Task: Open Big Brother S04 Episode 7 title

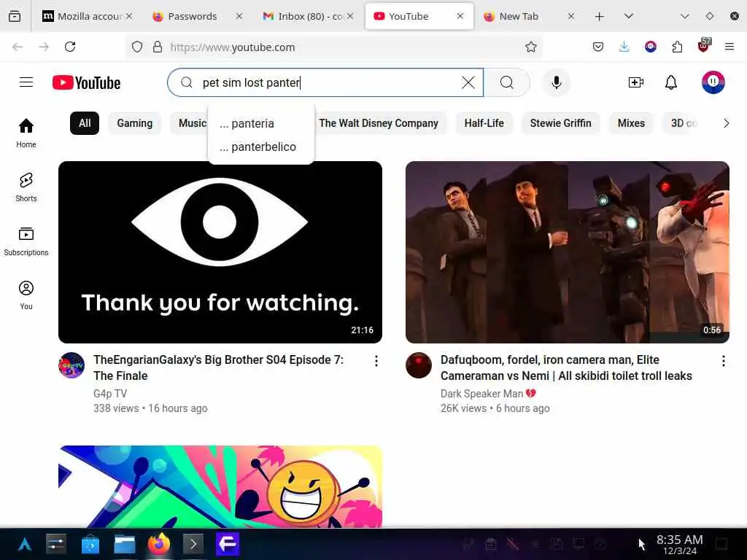Action: (x=219, y=367)
